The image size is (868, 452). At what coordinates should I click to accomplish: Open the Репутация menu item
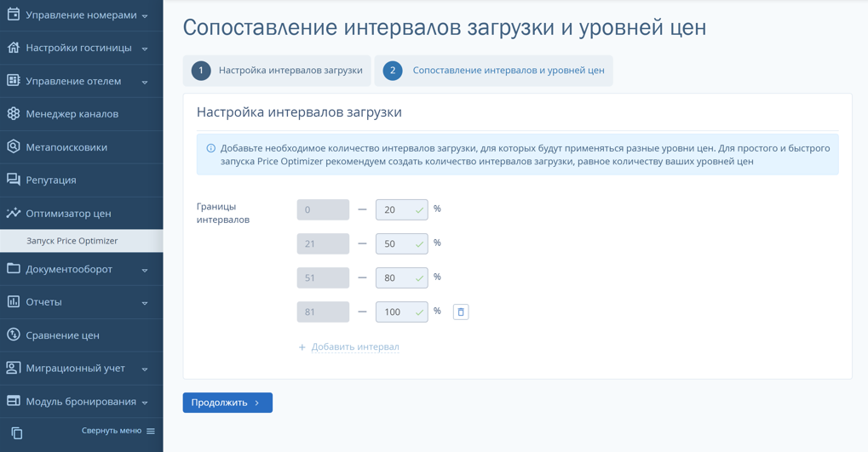82,180
